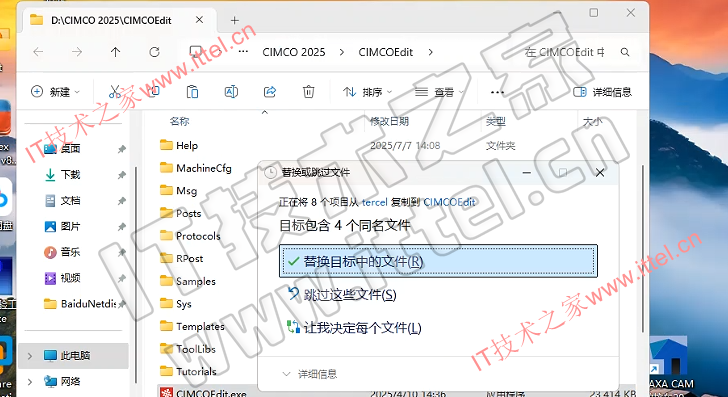Go forward with the right arrow

pos(77,52)
